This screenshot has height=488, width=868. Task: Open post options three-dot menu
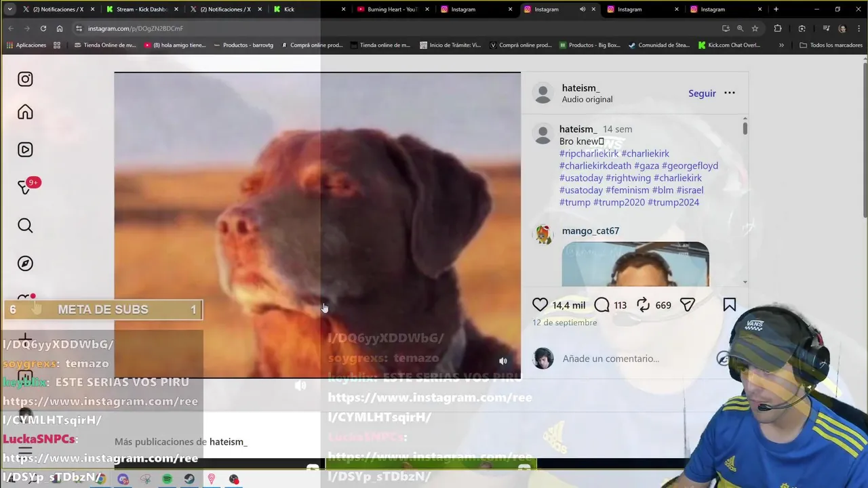point(730,93)
